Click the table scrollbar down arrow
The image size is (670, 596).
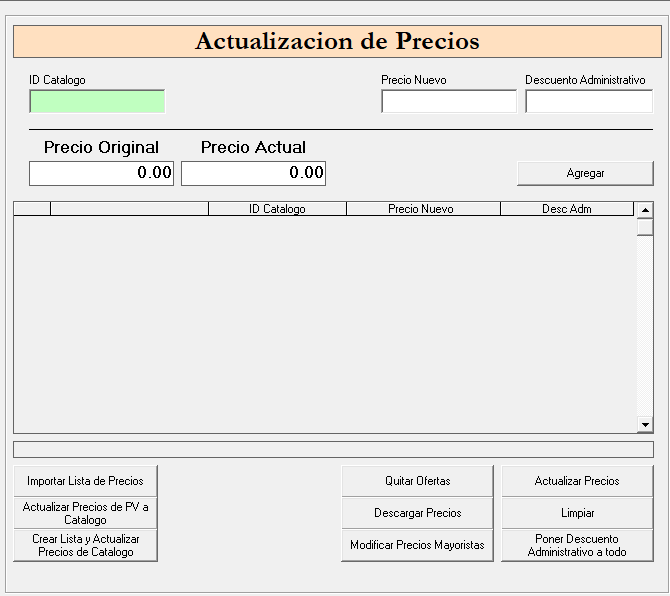(645, 425)
